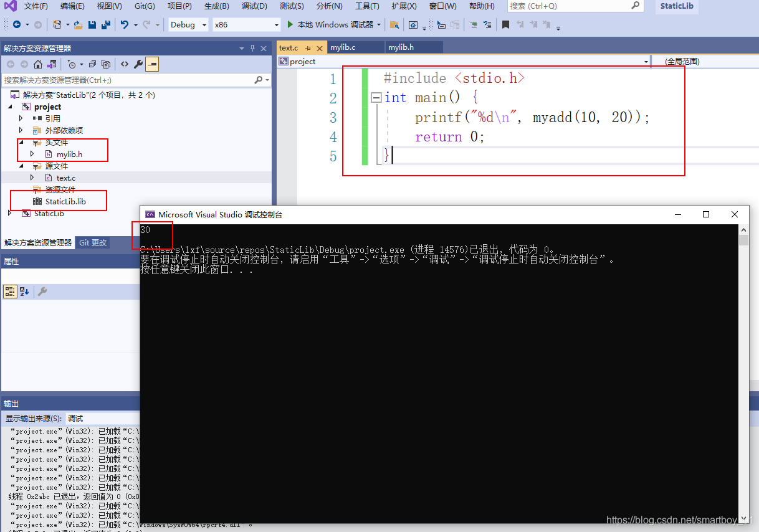Screen dimensions: 759x532
Task: Switch to the mylib.c tab
Action: point(343,47)
